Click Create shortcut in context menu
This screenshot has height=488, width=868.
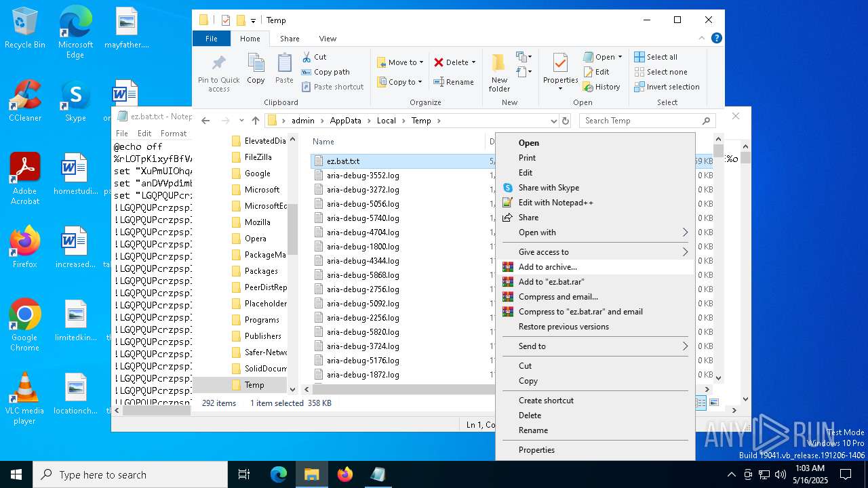tap(595, 401)
